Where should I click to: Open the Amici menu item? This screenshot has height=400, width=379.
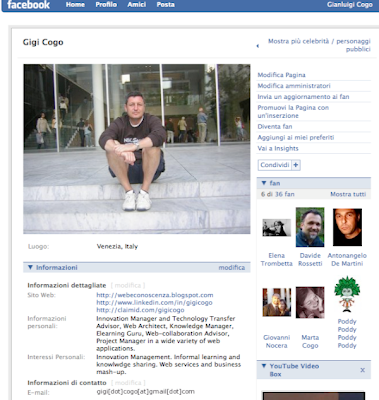136,5
